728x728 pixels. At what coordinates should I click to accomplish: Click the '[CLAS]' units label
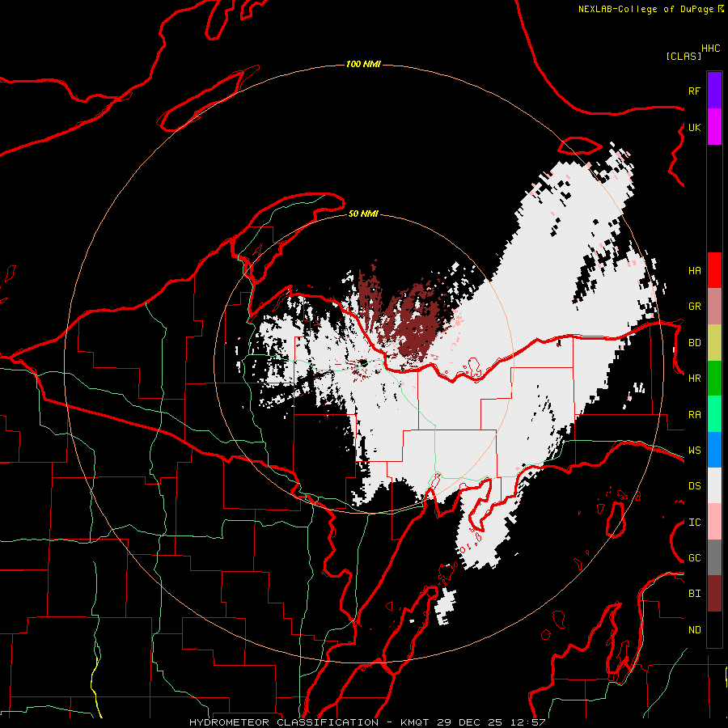click(x=684, y=56)
